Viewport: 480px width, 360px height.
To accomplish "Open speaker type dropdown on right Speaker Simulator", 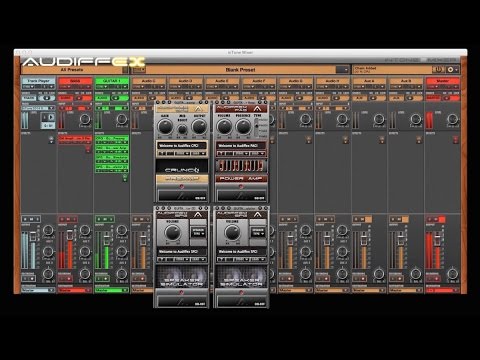I will [258, 232].
